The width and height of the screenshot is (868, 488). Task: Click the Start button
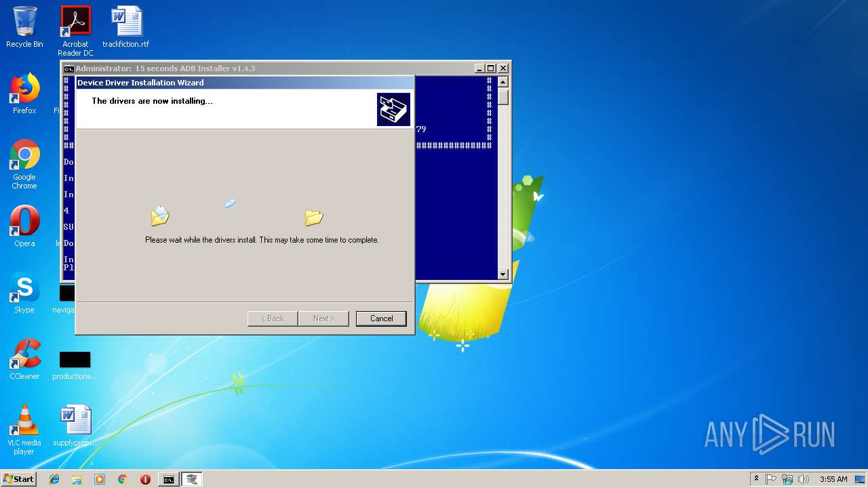point(18,479)
